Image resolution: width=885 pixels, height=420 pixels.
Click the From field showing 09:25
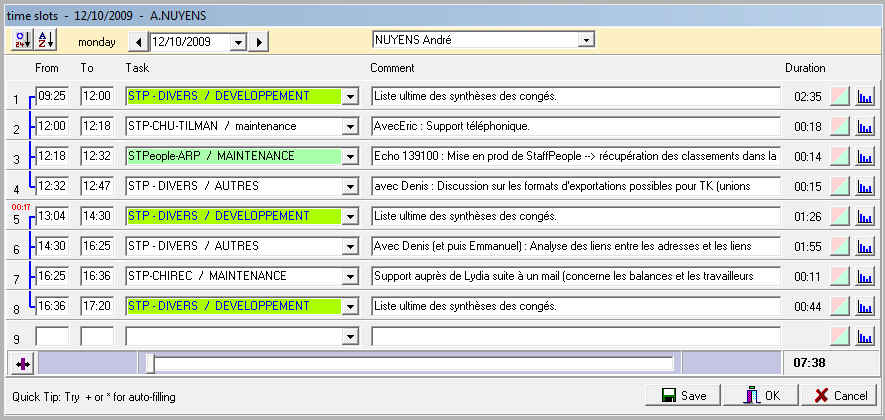pos(51,96)
